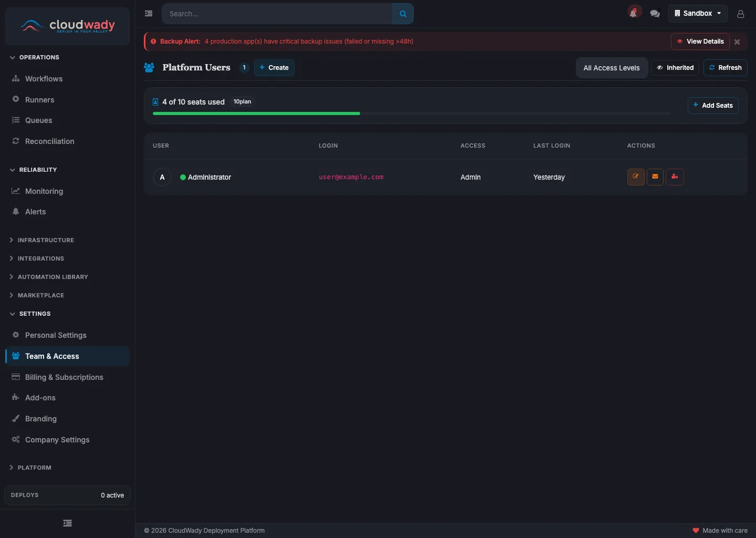756x538 pixels.
Task: Click the CloudWady logo
Action: coord(67,26)
